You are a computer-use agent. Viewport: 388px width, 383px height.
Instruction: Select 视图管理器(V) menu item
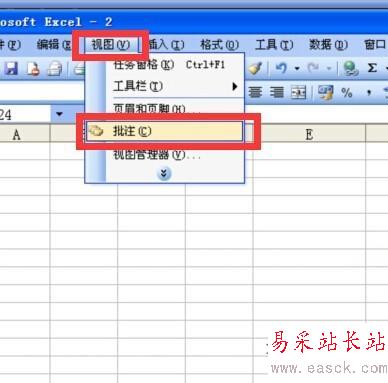click(165, 155)
